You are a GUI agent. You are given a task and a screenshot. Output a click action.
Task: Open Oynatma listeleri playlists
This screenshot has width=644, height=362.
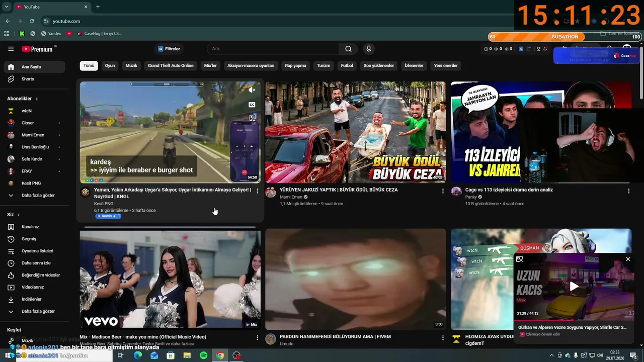(35, 251)
